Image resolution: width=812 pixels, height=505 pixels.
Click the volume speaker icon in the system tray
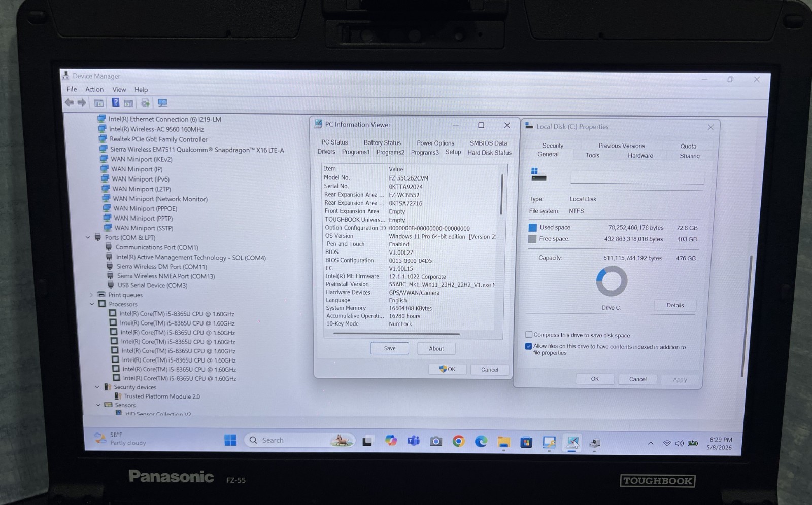(x=680, y=443)
